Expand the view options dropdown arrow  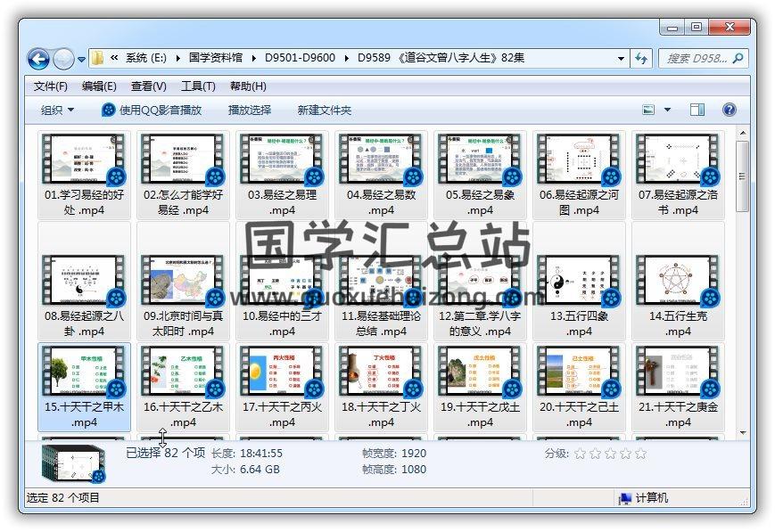coord(667,110)
